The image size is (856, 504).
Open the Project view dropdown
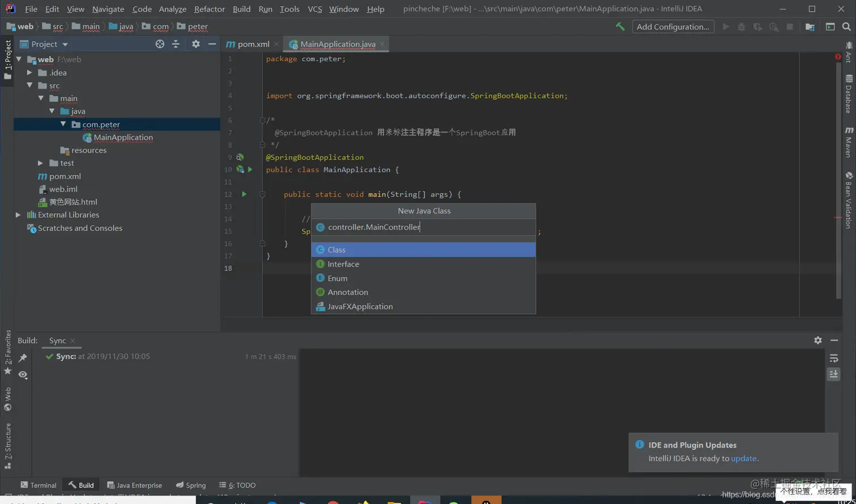pos(65,44)
